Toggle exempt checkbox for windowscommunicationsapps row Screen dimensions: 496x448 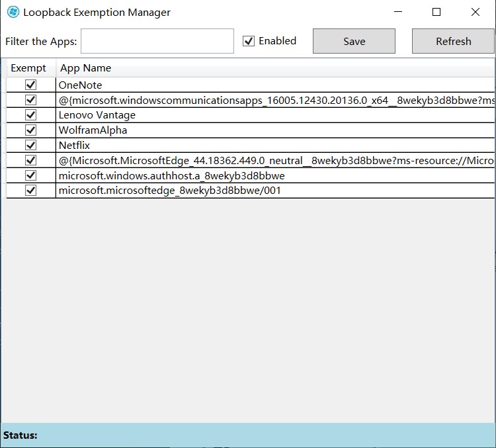tap(30, 100)
